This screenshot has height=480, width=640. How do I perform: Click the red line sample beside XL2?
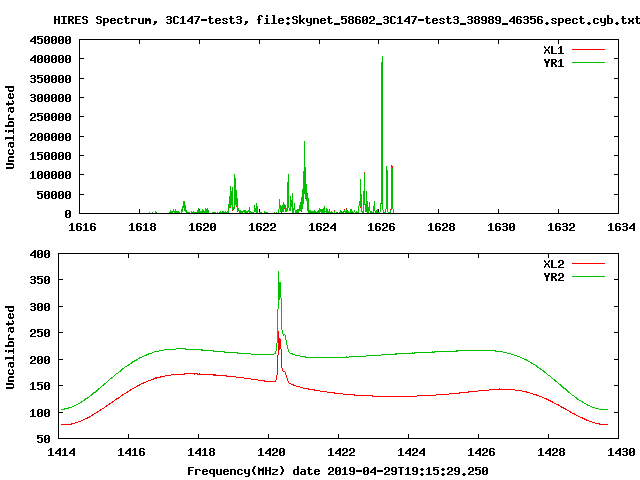(x=588, y=264)
